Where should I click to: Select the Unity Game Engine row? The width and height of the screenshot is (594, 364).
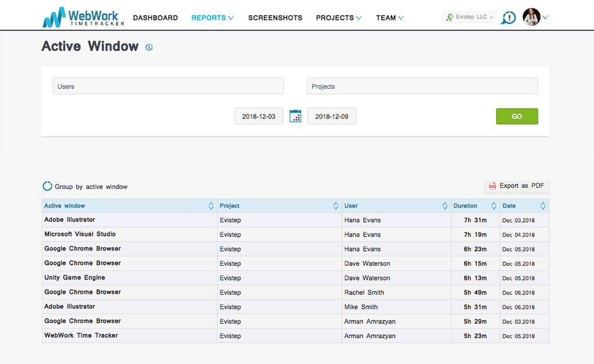click(295, 278)
